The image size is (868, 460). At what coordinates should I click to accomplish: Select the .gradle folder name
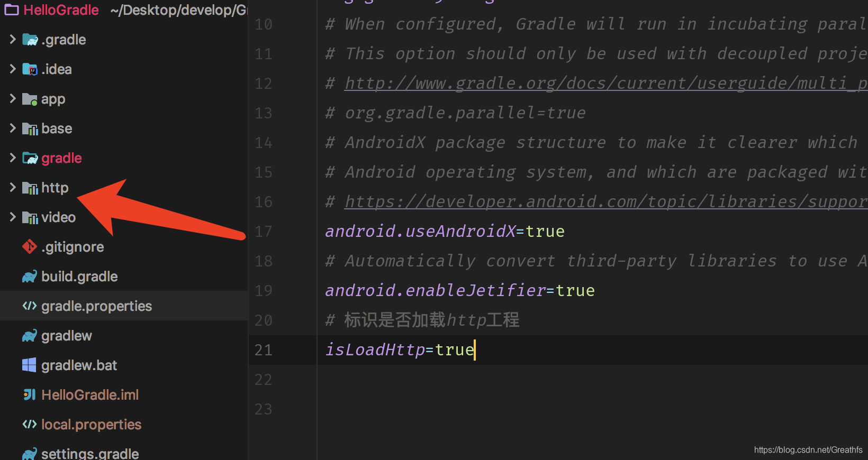(64, 40)
